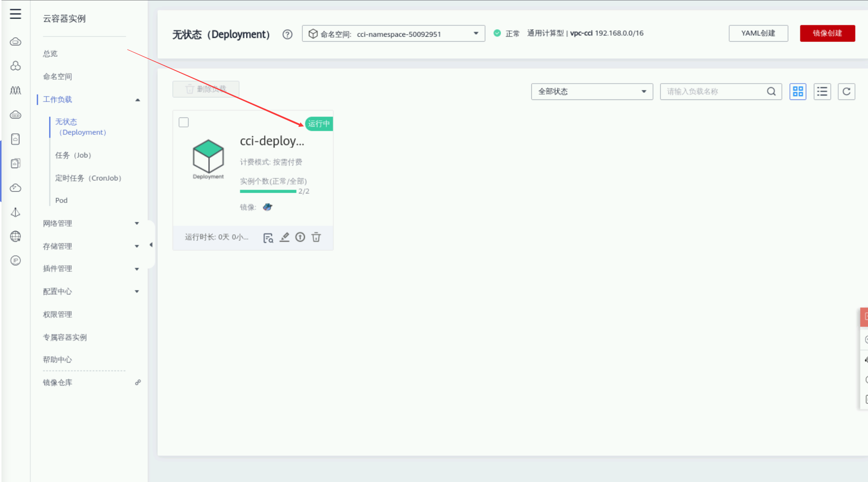The height and width of the screenshot is (482, 868).
Task: Open the cci-deploy... workload name link
Action: [x=272, y=141]
